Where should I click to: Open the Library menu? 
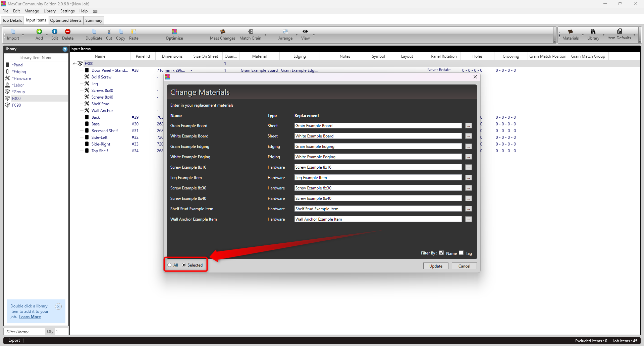50,11
